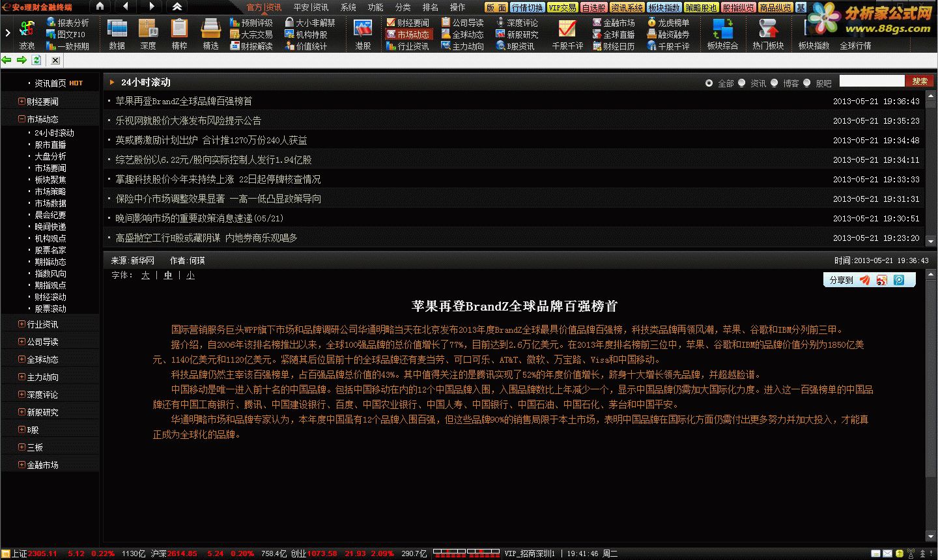This screenshot has height=560, width=938.
Task: Click the 自选股 button
Action: coord(593,8)
